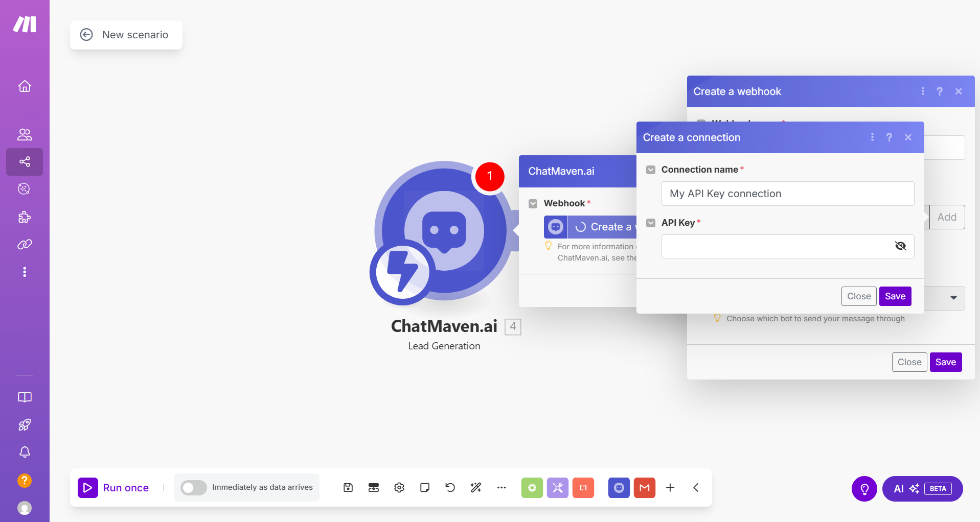Expand the bot selection dropdown arrow

coord(953,298)
